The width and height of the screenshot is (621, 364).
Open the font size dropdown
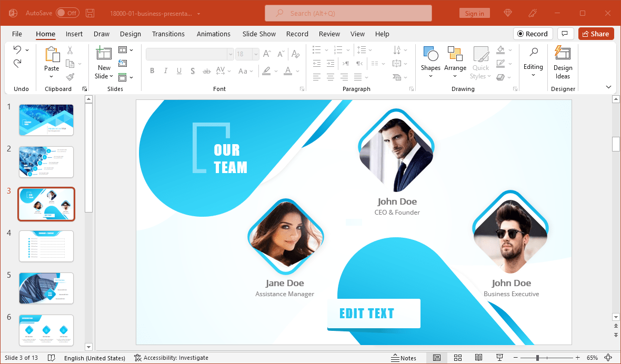pos(256,54)
